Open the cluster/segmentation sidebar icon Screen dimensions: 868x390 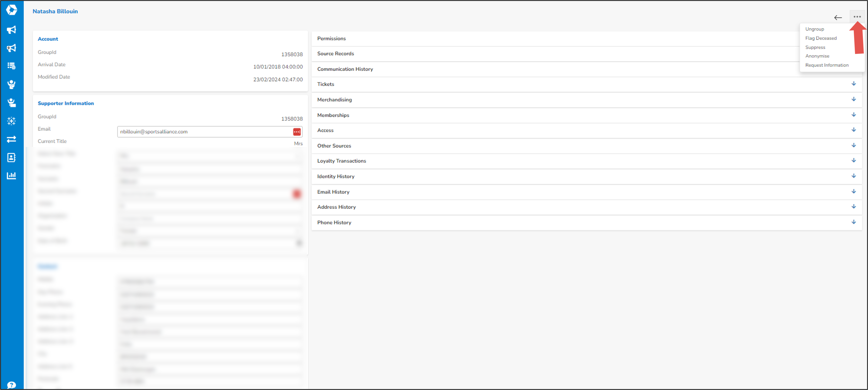pos(11,121)
